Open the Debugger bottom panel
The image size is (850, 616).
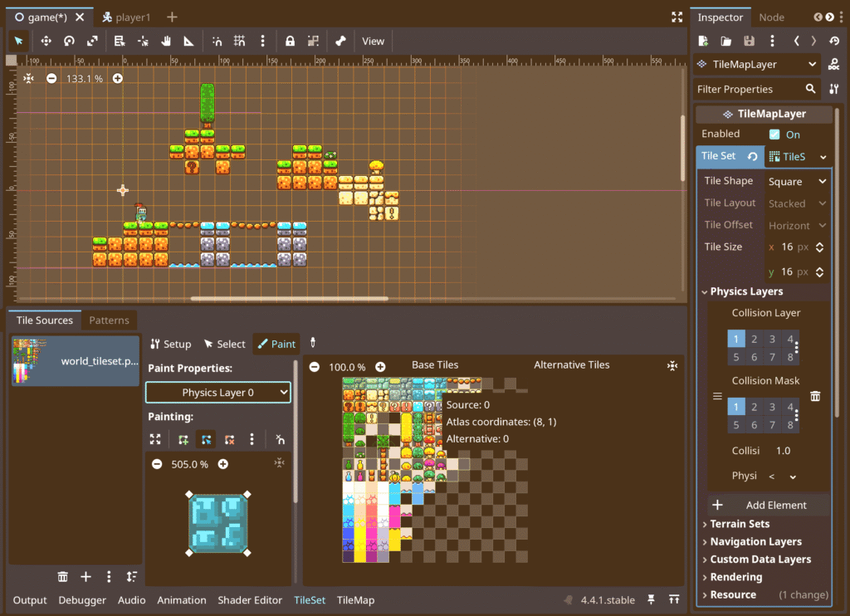pos(82,600)
